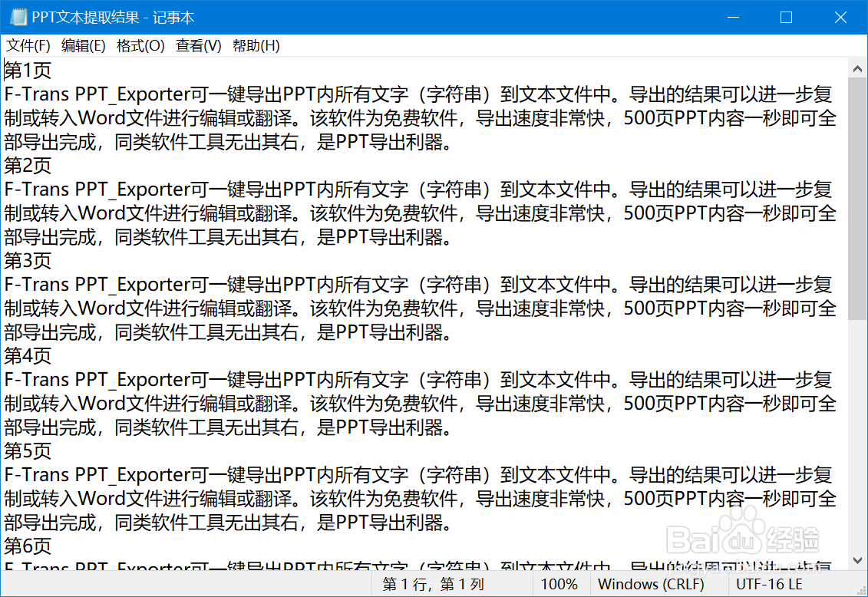Click the 第4页 heading line
Screen dimensions: 868x597
(x=28, y=356)
